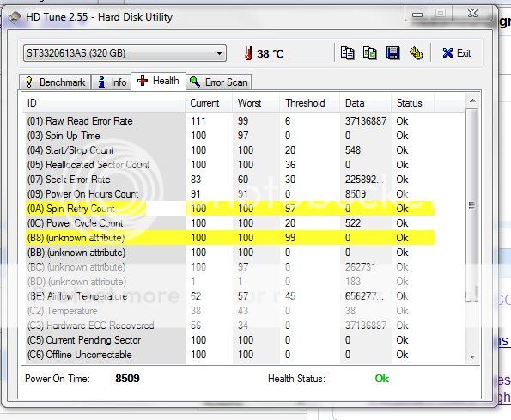
Task: Click the Exit button
Action: [x=457, y=53]
